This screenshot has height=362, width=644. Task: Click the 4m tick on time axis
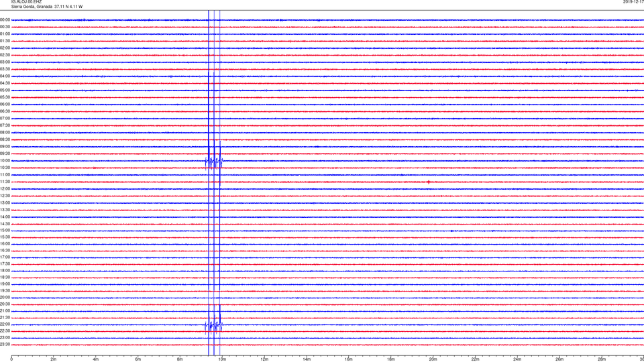pos(96,359)
